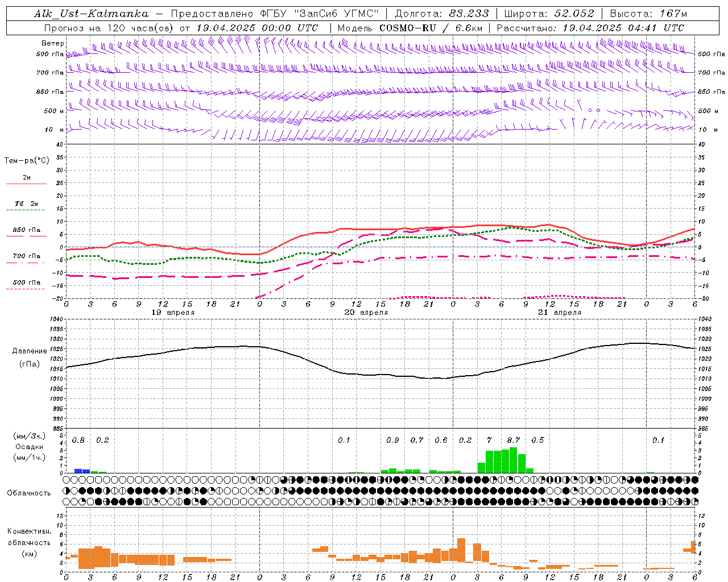728x582 pixels.
Task: Click the 0.5 precipitation total
Action: [537, 440]
